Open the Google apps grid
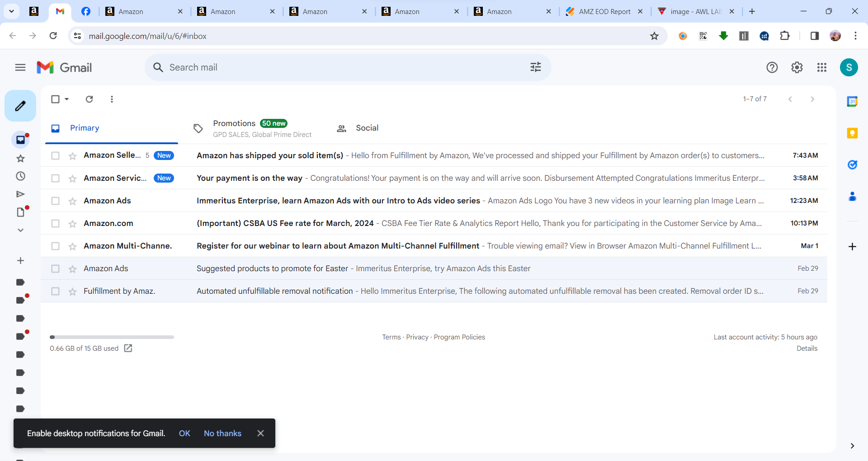The image size is (868, 461). (x=822, y=67)
